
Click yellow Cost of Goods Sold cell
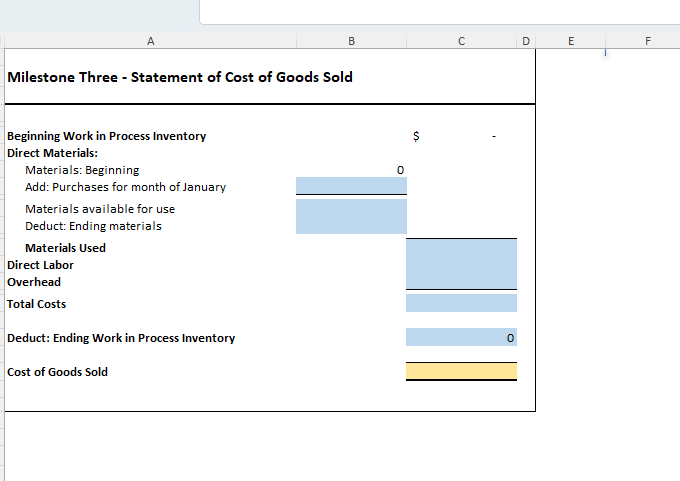(x=461, y=371)
